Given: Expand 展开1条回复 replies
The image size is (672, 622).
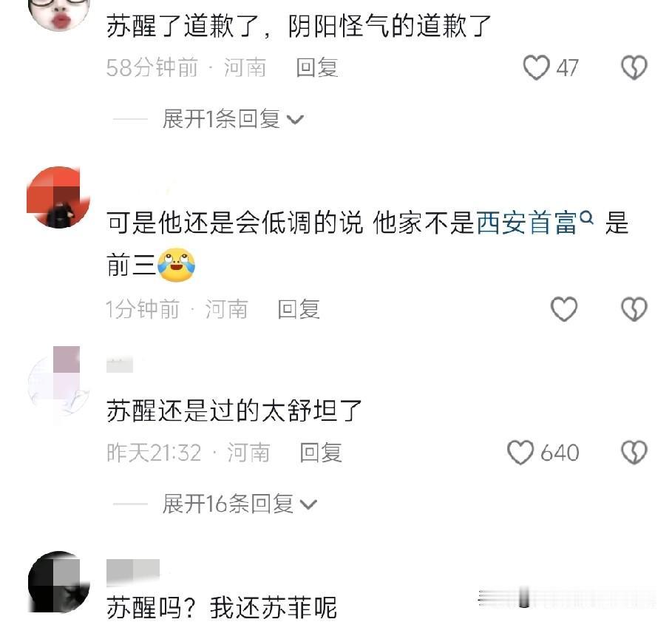Looking at the screenshot, I should click(x=234, y=119).
